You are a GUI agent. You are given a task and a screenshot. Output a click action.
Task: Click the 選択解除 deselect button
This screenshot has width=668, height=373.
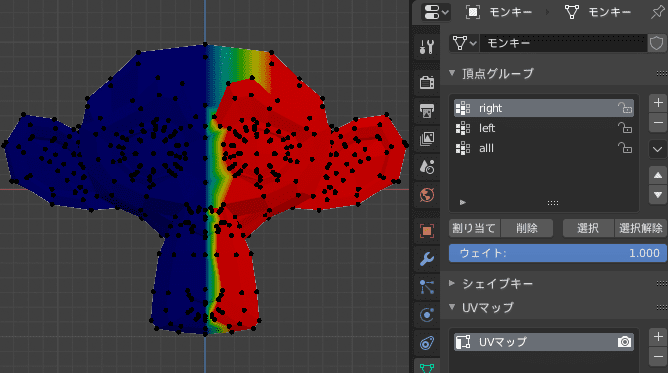click(640, 228)
